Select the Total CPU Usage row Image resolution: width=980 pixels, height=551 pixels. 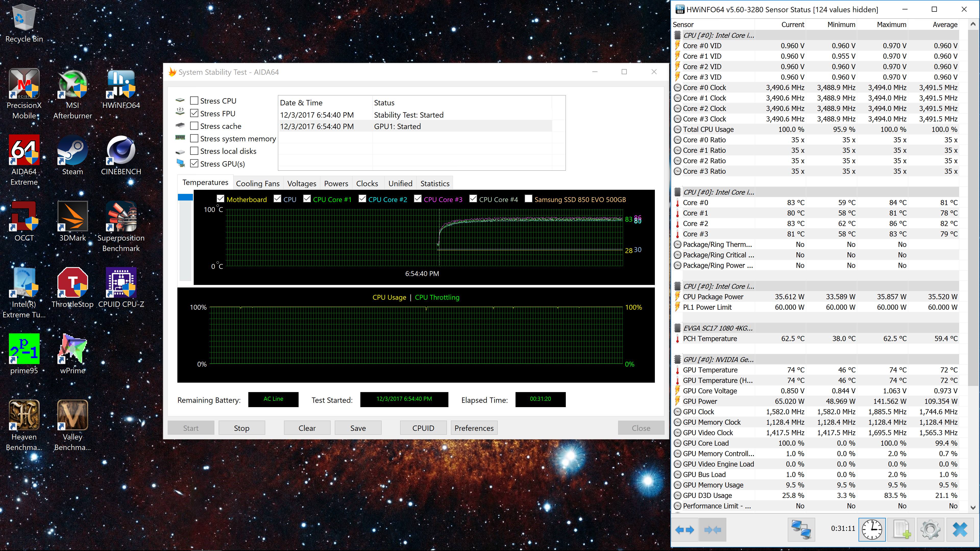[816, 129]
